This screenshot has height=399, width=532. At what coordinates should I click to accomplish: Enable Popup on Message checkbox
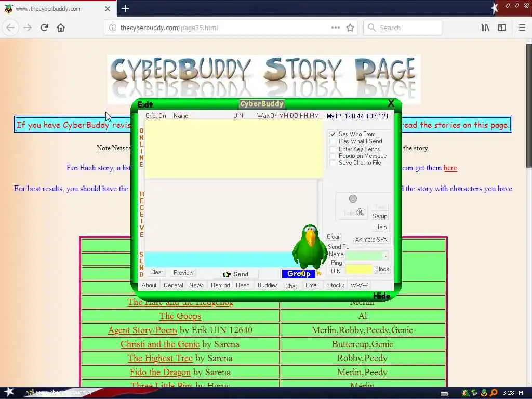click(x=332, y=156)
